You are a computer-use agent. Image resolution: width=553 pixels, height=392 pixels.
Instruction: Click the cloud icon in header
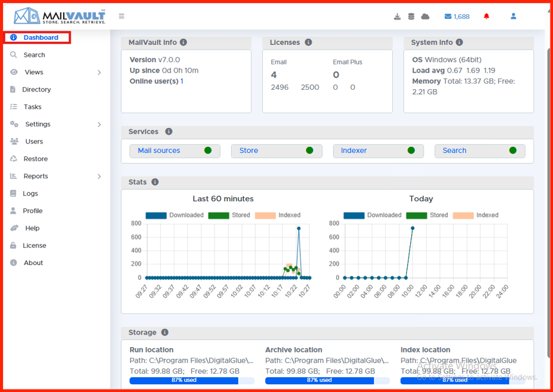(425, 17)
